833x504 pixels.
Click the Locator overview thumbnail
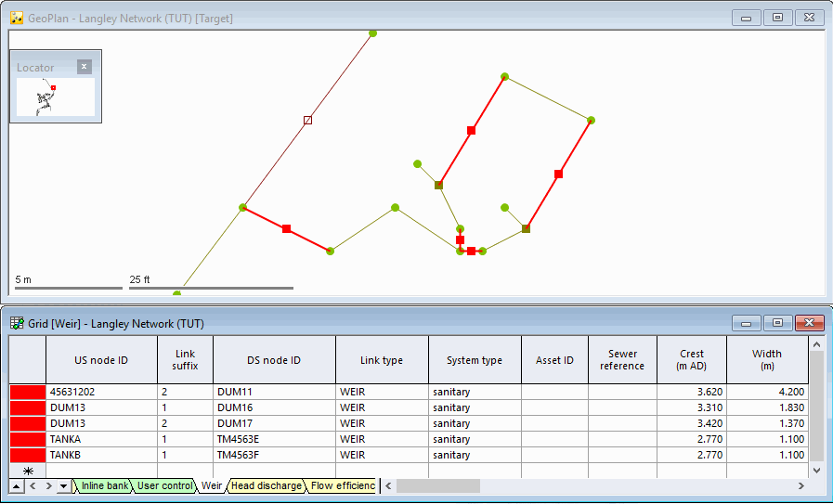(x=56, y=97)
